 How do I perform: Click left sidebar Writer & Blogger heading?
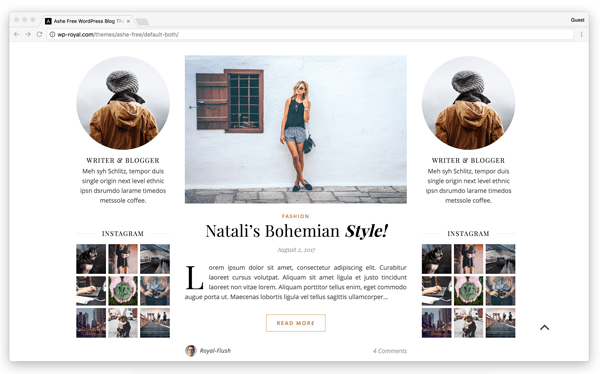tap(123, 160)
